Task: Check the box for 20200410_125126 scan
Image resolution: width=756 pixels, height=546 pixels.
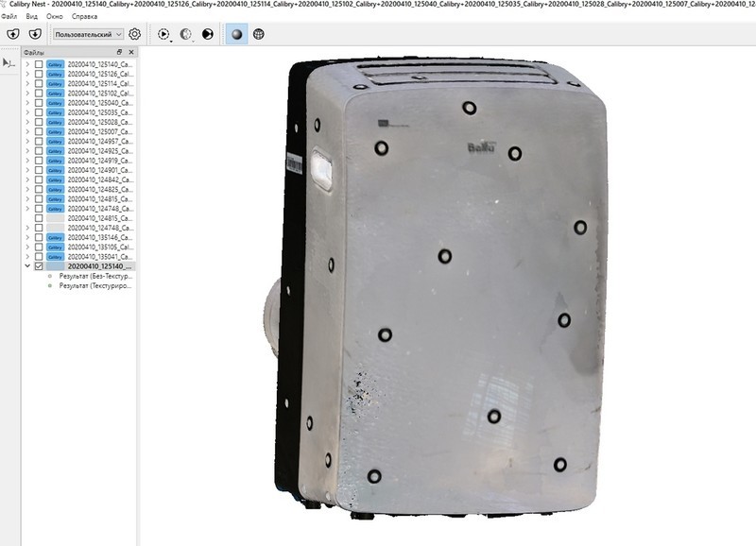Action: tap(39, 74)
